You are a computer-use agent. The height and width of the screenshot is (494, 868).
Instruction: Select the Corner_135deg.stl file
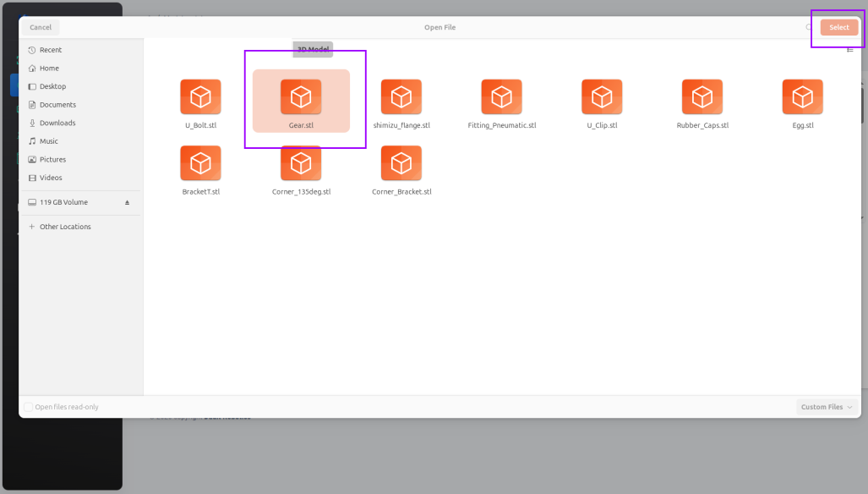[301, 170]
